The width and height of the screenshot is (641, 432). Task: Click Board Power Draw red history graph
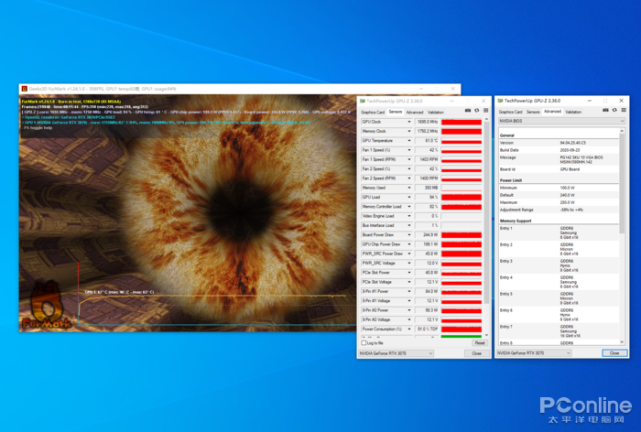(462, 235)
